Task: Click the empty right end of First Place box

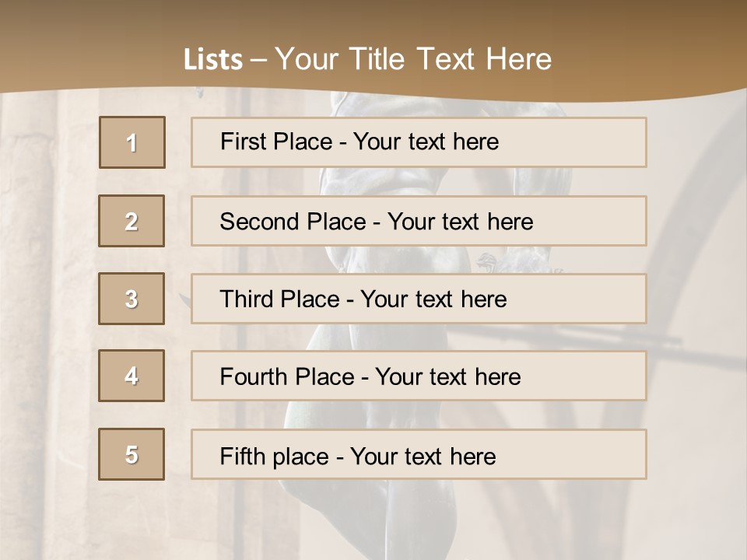Action: click(x=591, y=142)
